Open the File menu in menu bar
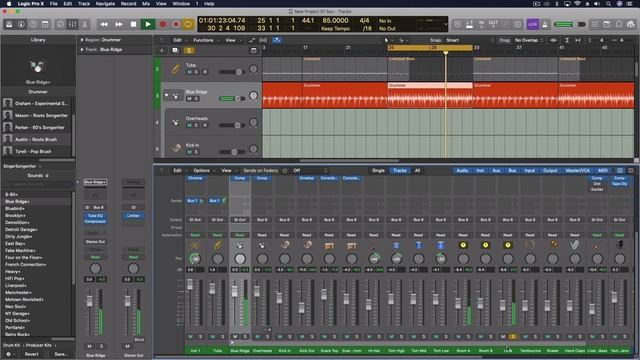Image resolution: width=640 pixels, height=360 pixels. coord(53,4)
